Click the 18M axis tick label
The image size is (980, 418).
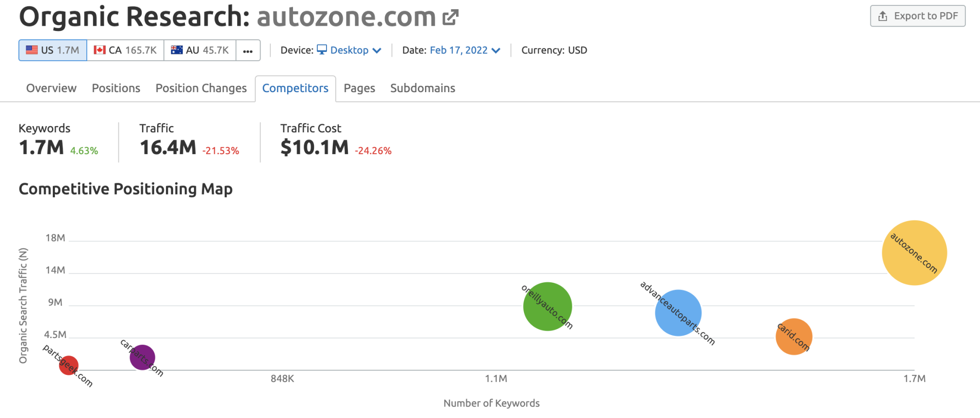(x=55, y=238)
